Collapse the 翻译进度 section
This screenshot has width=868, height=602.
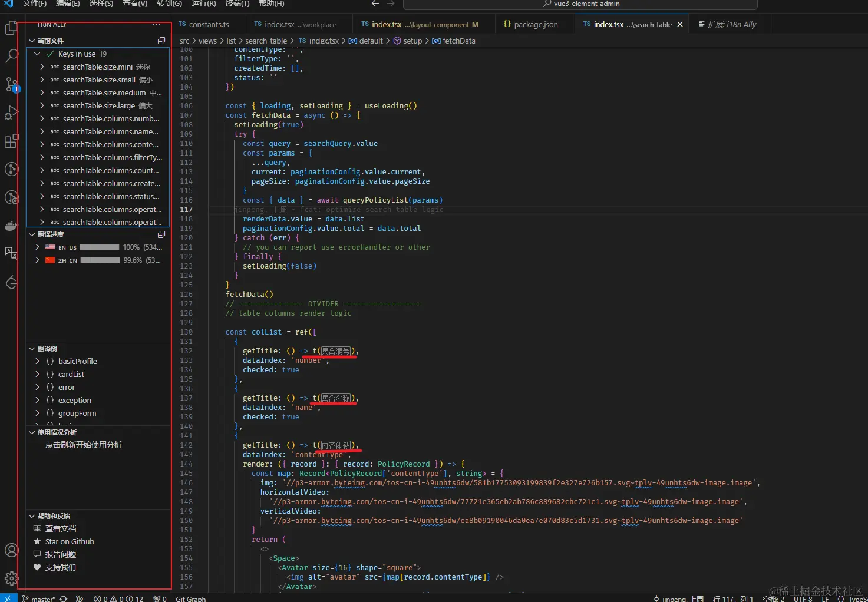point(32,234)
